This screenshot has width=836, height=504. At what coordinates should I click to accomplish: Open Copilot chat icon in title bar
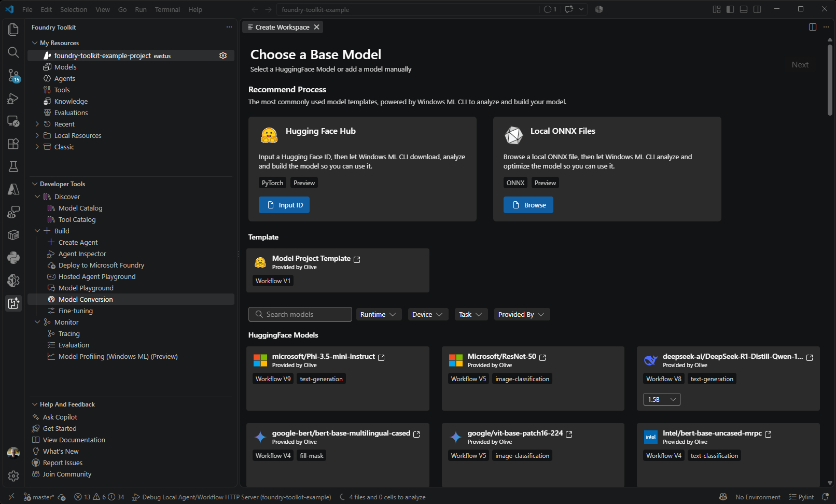coord(569,9)
